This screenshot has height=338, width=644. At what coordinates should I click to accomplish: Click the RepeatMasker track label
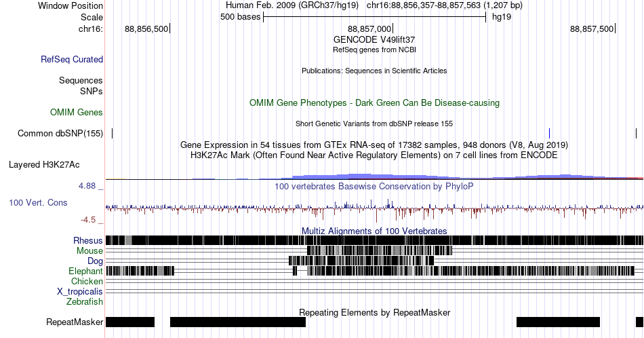75,322
